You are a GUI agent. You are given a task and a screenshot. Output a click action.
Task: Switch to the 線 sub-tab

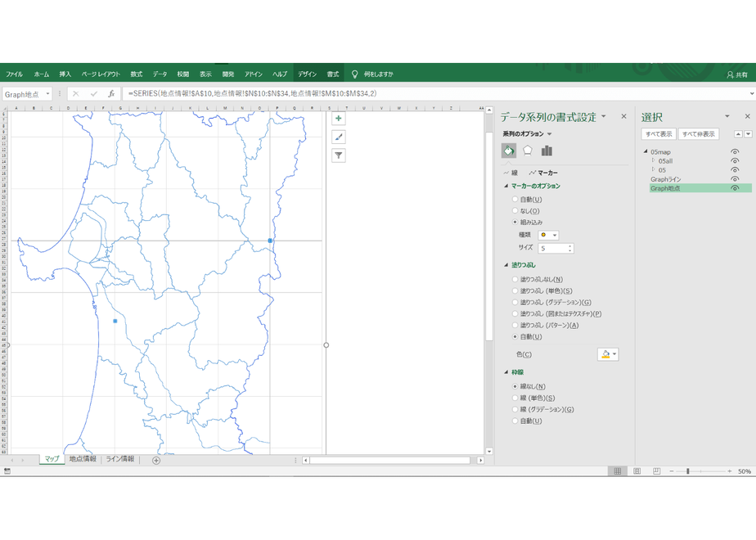click(511, 173)
